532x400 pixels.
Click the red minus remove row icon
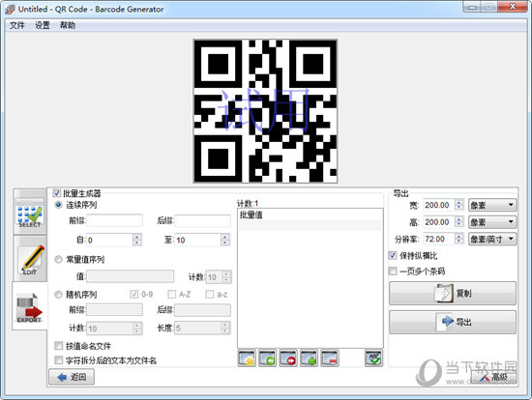click(330, 358)
